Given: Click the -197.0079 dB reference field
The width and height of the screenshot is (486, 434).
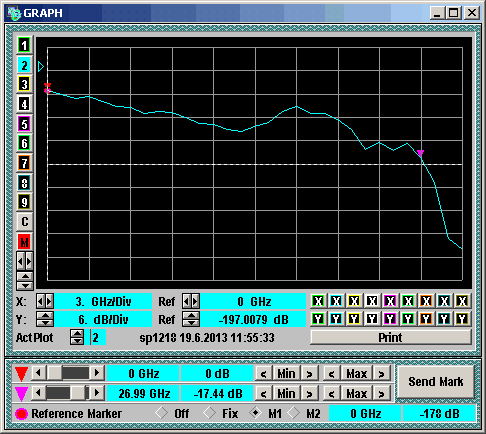Looking at the screenshot, I should click(x=253, y=319).
